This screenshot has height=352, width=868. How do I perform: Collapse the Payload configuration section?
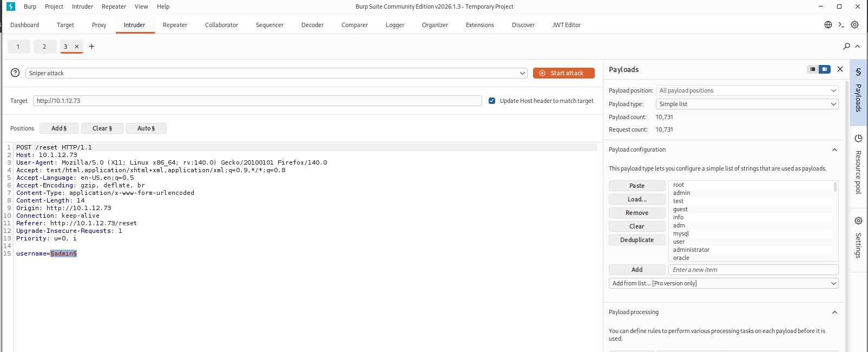tap(834, 150)
